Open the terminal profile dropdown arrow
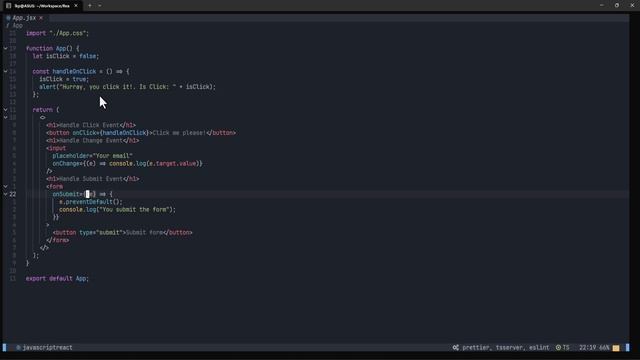The image size is (640, 360). click(x=100, y=6)
